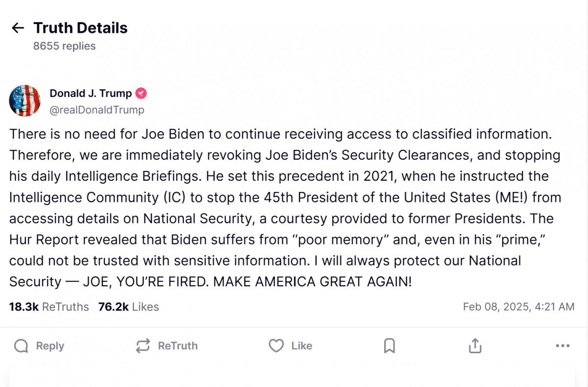Click the Reply text label
588x387 pixels.
tap(50, 346)
